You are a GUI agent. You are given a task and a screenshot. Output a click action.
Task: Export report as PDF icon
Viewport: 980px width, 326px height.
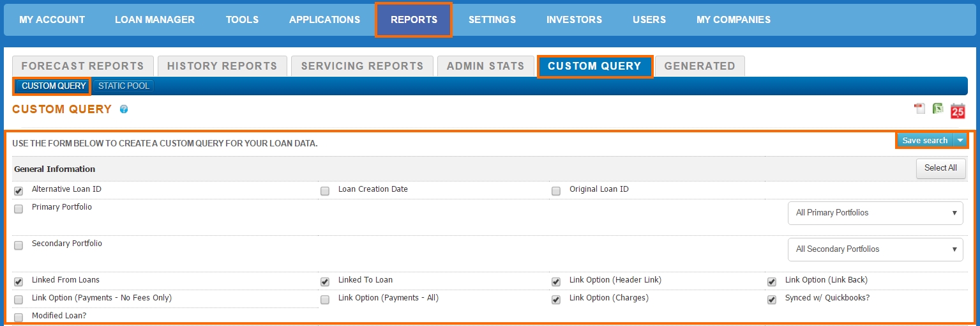click(919, 109)
